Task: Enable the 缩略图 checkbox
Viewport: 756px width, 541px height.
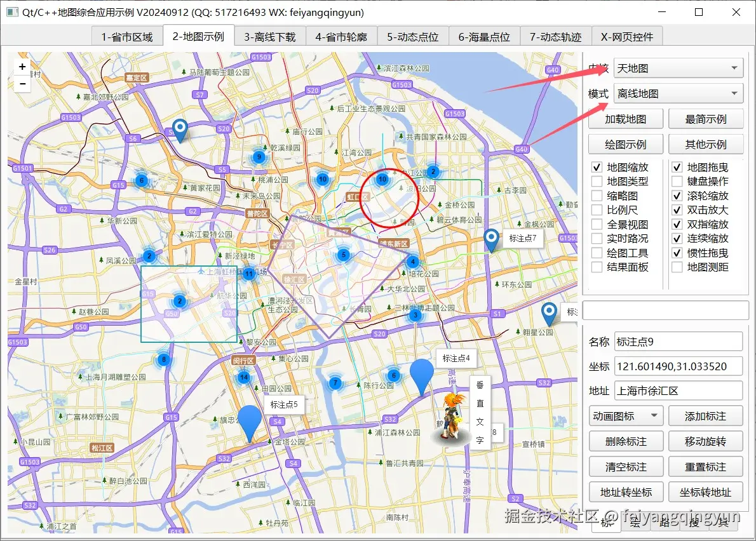Action: click(596, 196)
